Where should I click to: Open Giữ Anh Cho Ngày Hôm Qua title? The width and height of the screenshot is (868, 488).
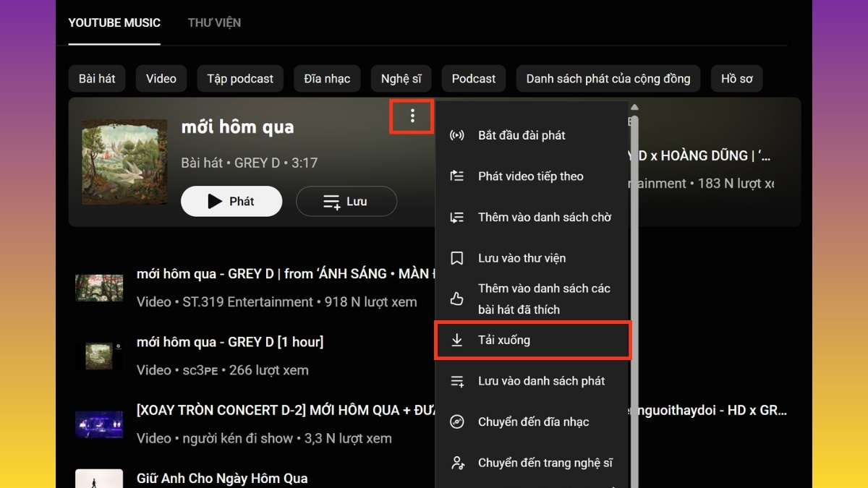(222, 479)
